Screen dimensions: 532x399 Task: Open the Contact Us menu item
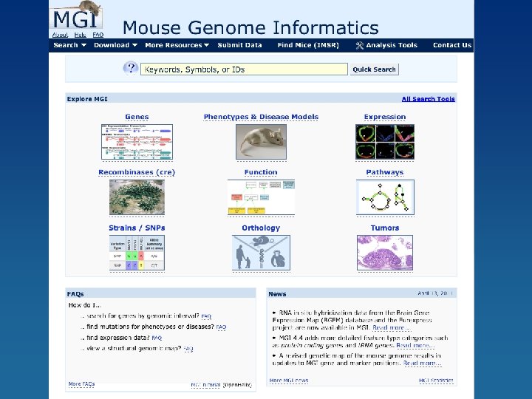point(452,45)
